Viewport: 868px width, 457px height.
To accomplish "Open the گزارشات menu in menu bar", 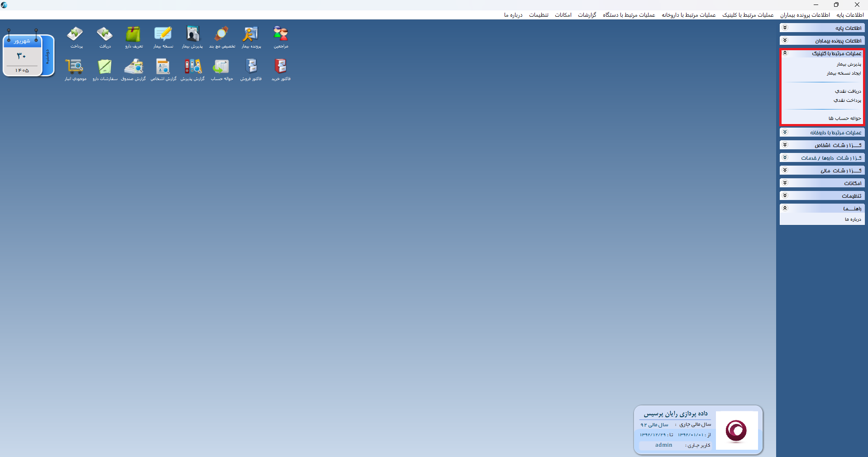I will 587,15.
